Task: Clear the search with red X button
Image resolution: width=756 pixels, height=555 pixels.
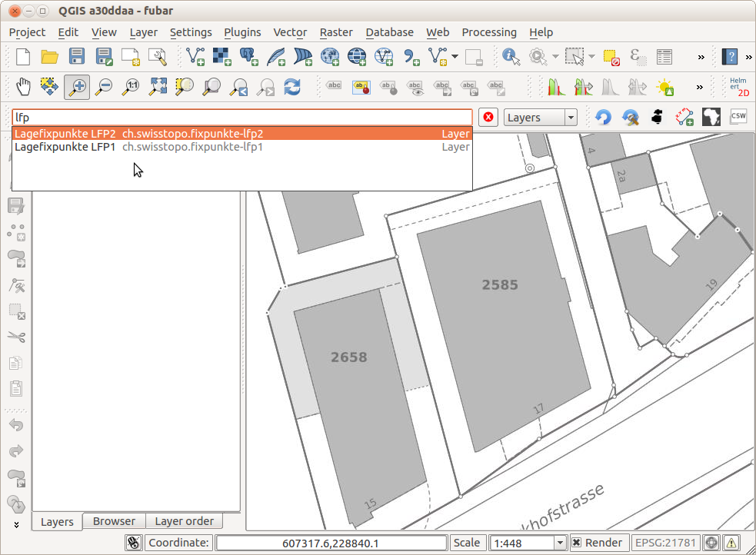Action: click(488, 118)
